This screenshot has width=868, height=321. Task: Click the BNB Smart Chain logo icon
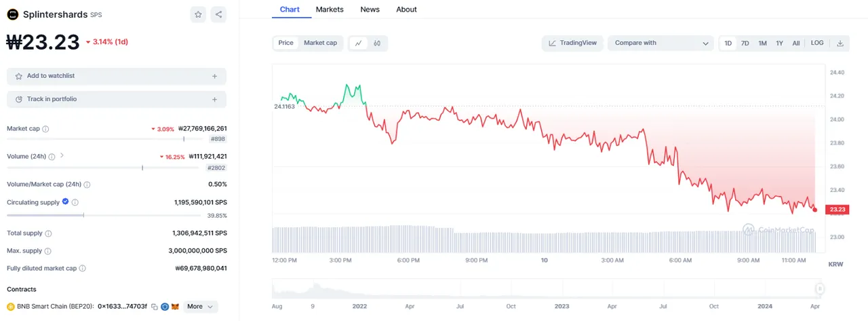[x=11, y=307]
